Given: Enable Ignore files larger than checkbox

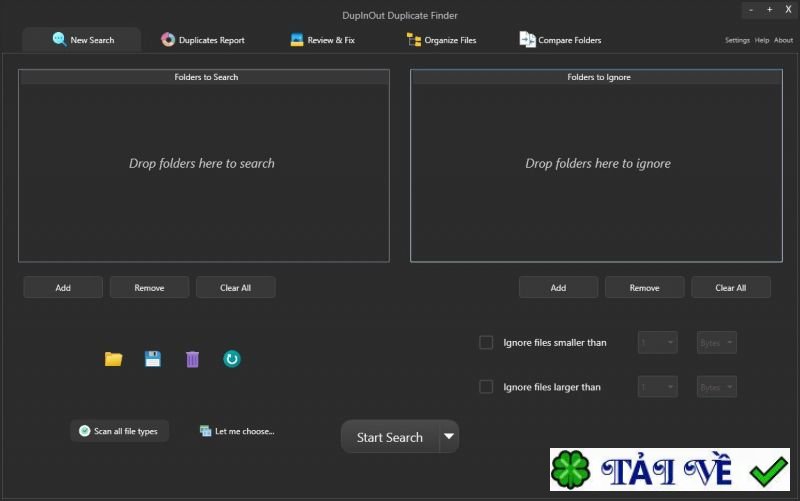Looking at the screenshot, I should (x=486, y=387).
